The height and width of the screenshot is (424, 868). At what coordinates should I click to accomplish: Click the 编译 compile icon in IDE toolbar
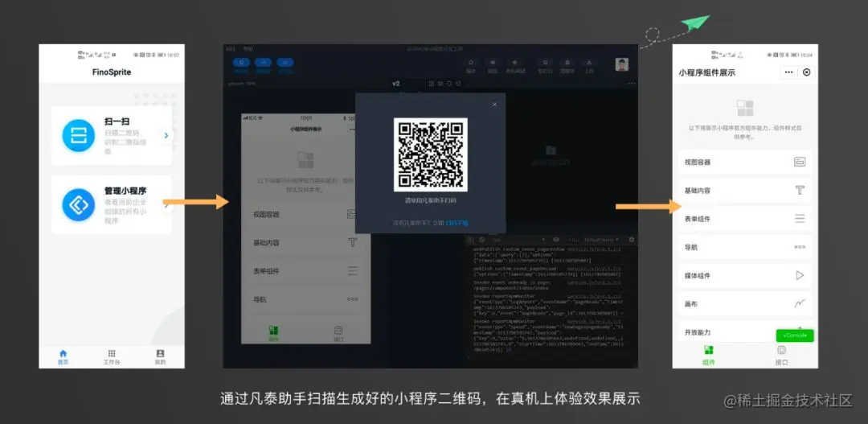point(471,64)
